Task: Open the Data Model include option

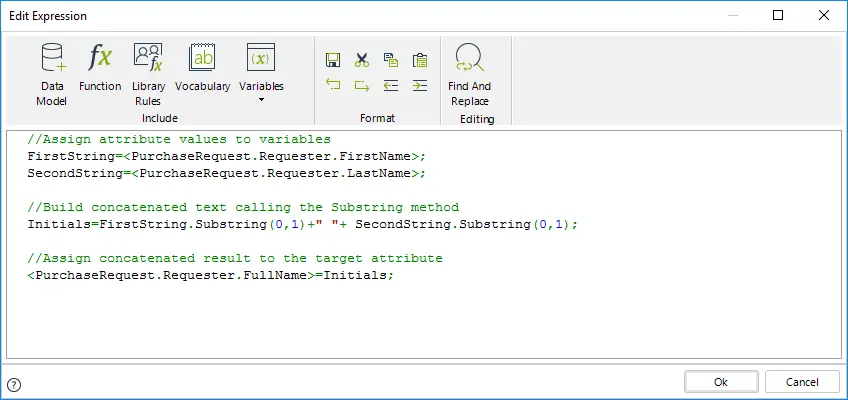Action: (52, 75)
